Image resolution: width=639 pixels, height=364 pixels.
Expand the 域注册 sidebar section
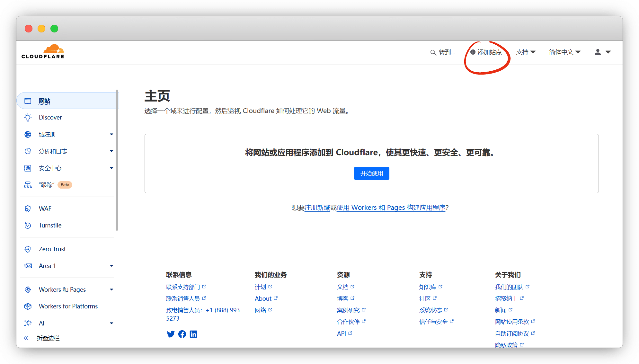pos(111,135)
